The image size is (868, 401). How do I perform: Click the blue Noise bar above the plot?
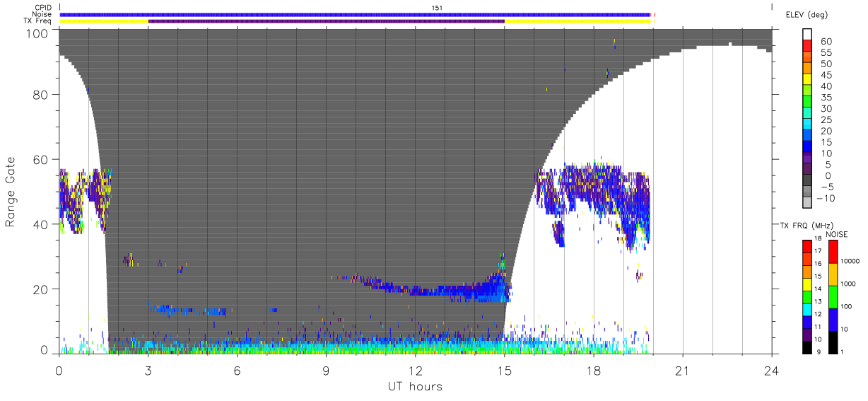[355, 14]
